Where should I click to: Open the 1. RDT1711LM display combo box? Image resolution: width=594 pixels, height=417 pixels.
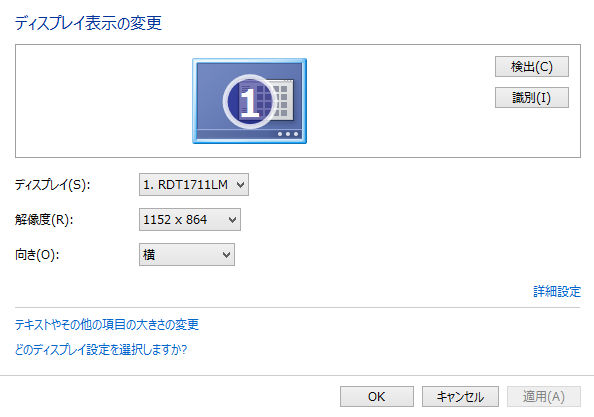tap(194, 184)
